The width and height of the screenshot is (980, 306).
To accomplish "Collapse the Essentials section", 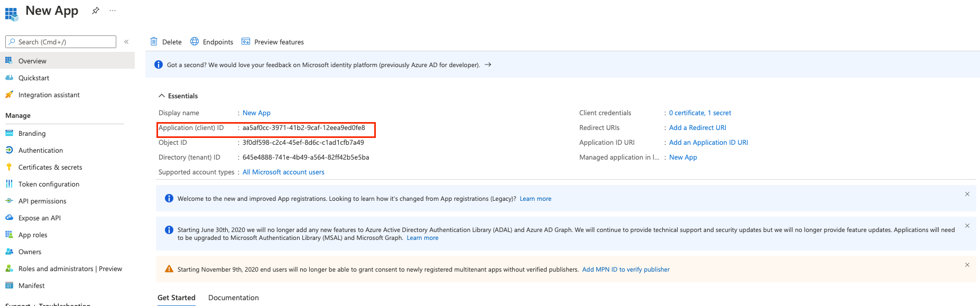I will click(x=162, y=96).
